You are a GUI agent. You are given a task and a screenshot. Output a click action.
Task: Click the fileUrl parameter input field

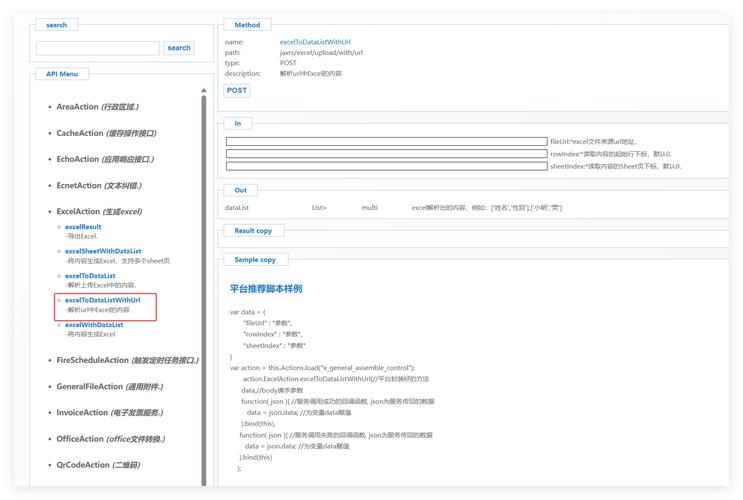387,142
